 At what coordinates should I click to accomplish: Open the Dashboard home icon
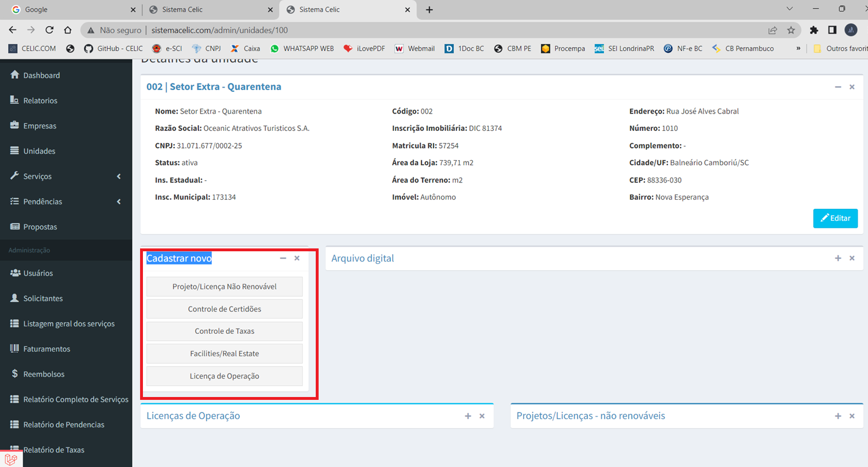pos(15,75)
